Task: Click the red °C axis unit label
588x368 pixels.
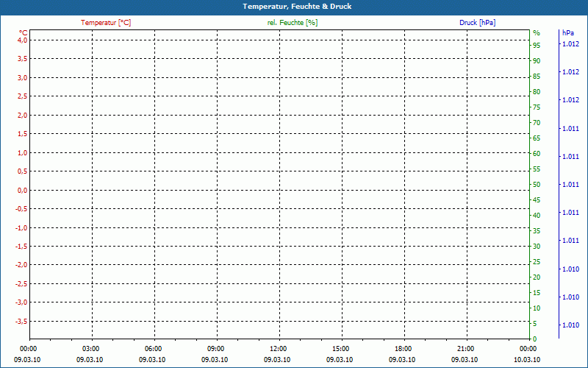Action: 23,32
